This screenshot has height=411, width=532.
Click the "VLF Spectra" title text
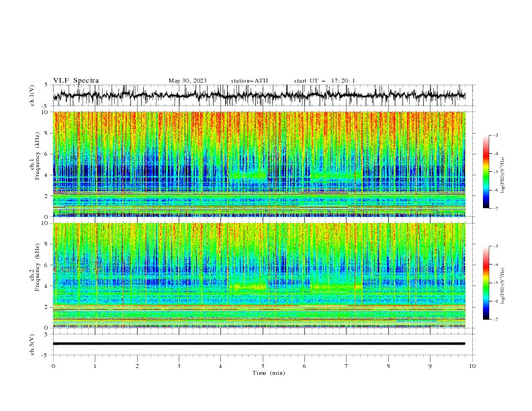(76, 81)
